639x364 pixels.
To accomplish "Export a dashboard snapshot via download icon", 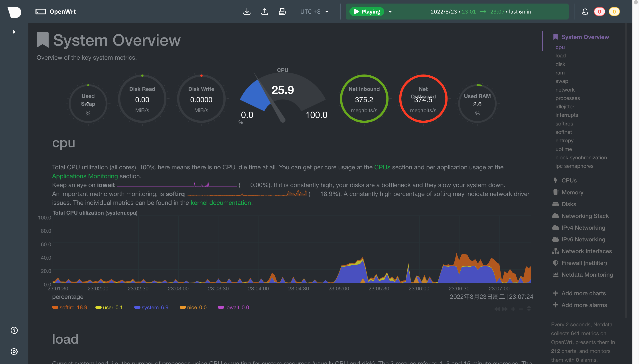I will (x=247, y=12).
